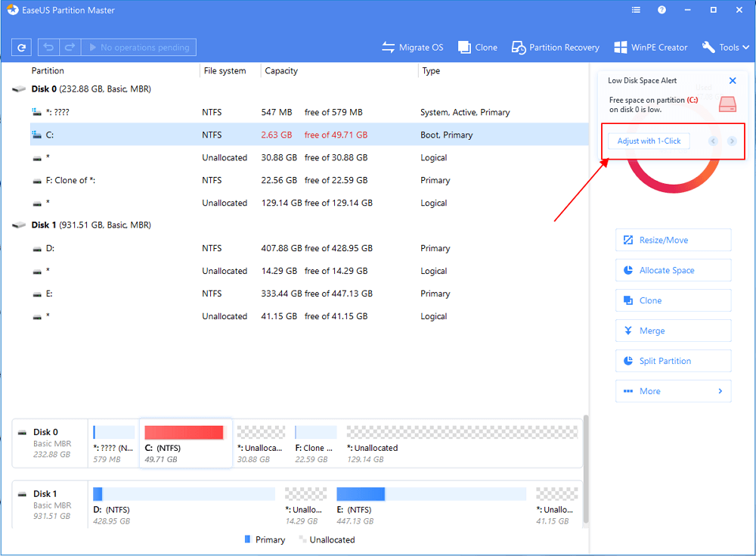Open the title bar hamburger menu

(x=637, y=10)
